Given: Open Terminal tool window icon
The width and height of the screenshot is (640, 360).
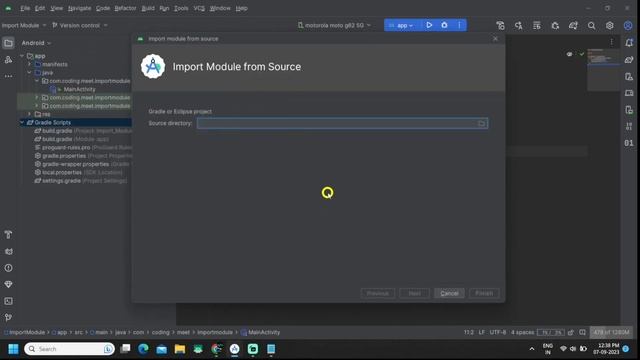Looking at the screenshot, I should [x=8, y=301].
